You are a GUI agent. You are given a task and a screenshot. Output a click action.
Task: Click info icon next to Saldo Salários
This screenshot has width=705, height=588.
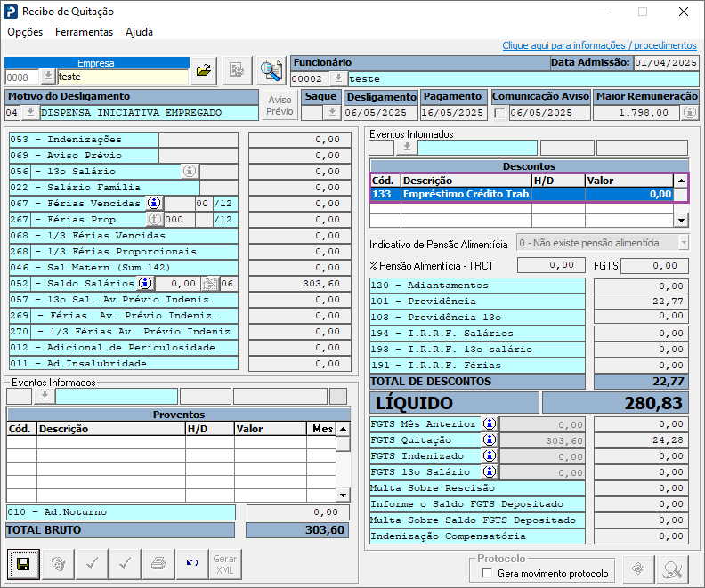tap(145, 284)
